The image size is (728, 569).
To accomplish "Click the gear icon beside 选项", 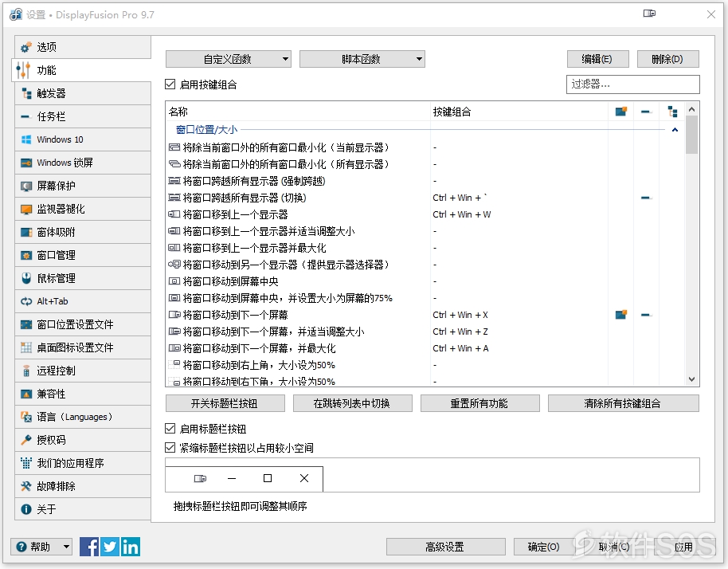I will click(26, 47).
